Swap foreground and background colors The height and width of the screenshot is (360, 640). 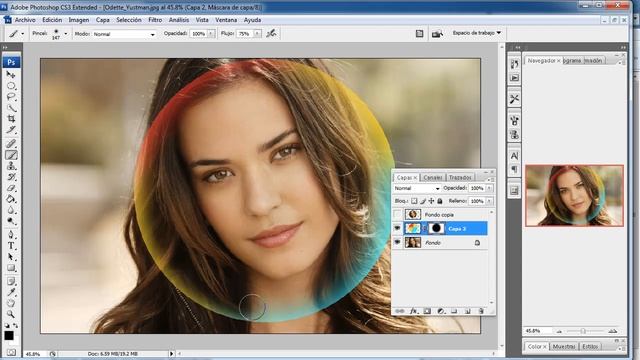(15, 325)
